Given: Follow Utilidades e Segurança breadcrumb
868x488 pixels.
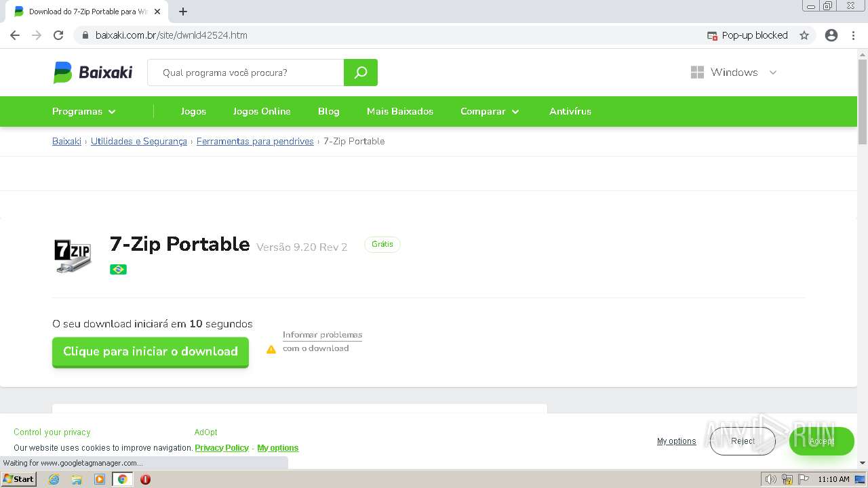Looking at the screenshot, I should [139, 141].
